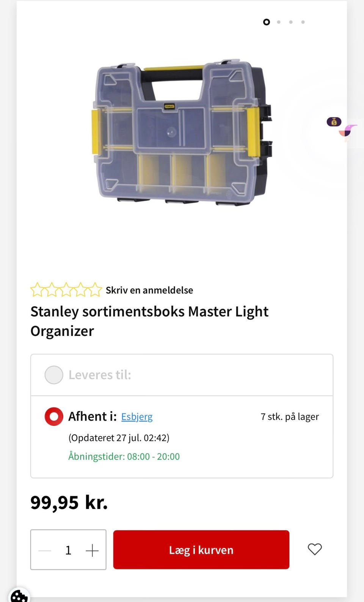Screen dimensions: 364x602
Task: Click 'Skriv en anmeldelse' link
Action: (x=149, y=290)
